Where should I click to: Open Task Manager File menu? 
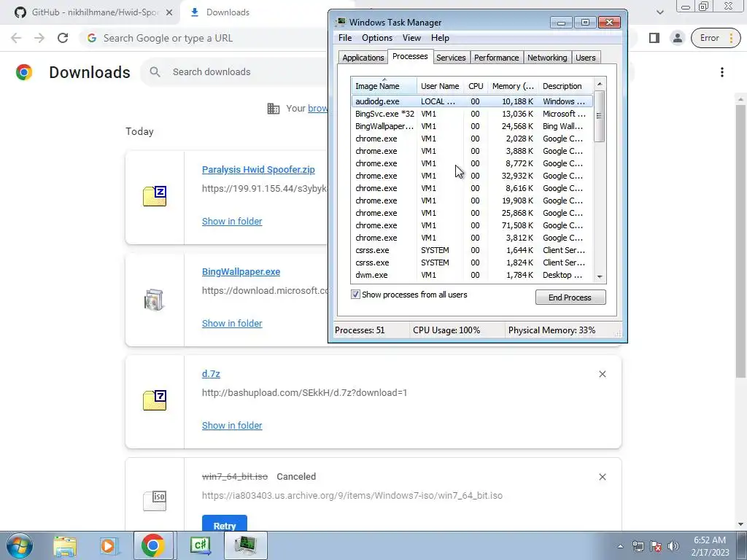(345, 38)
